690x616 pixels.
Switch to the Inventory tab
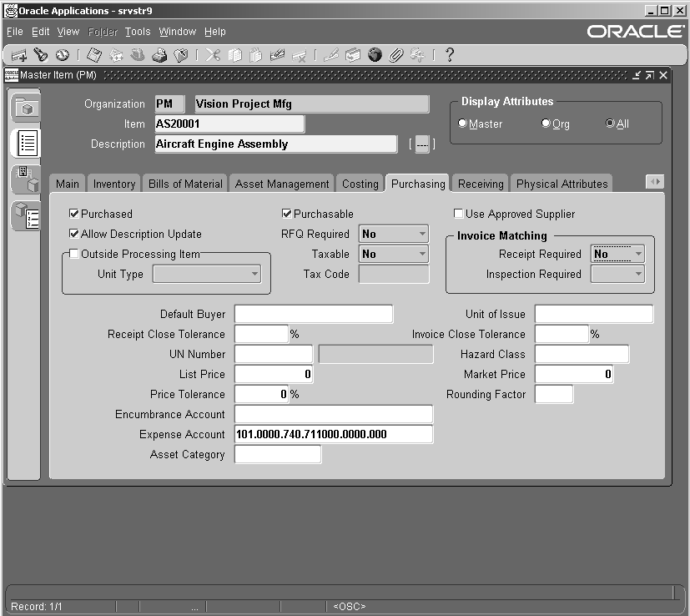click(x=114, y=184)
